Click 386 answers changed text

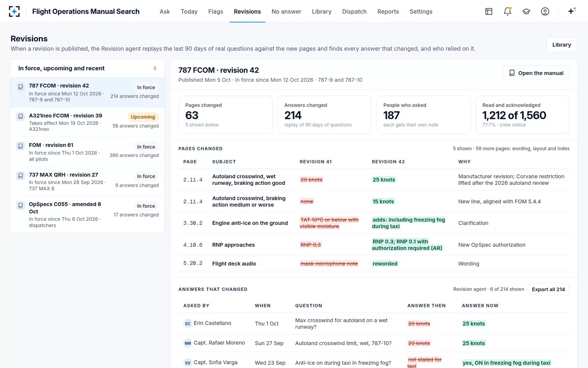coord(134,155)
